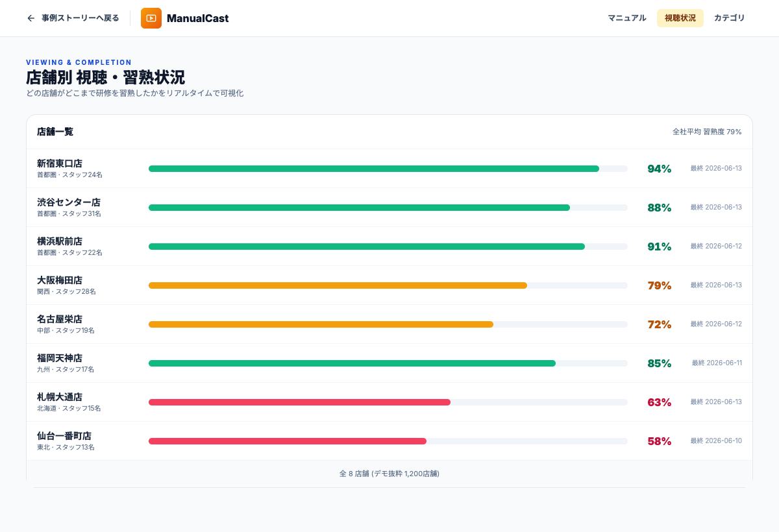
Task: Click the 札幌大通店 progress bar
Action: (x=388, y=402)
